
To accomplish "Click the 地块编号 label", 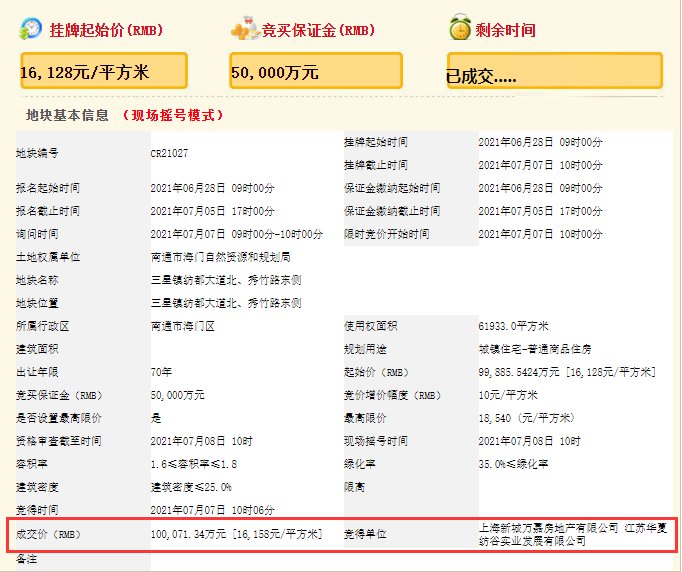I will tap(37, 153).
